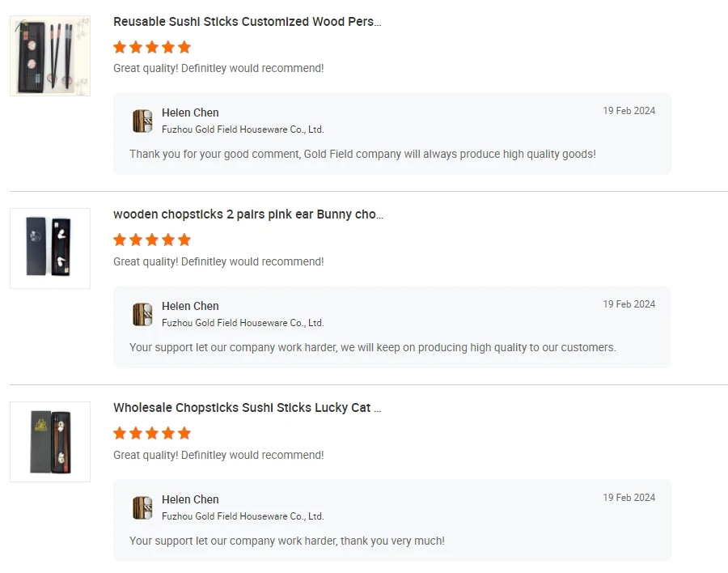Viewport: 728px width, 573px height.
Task: Click the Helen Chen name in first reply
Action: [x=190, y=112]
